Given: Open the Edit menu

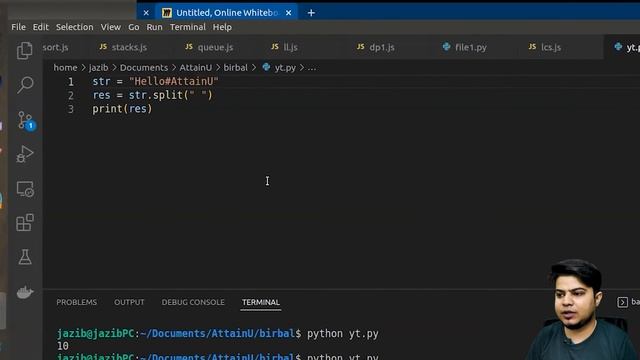Looking at the screenshot, I should (x=40, y=27).
